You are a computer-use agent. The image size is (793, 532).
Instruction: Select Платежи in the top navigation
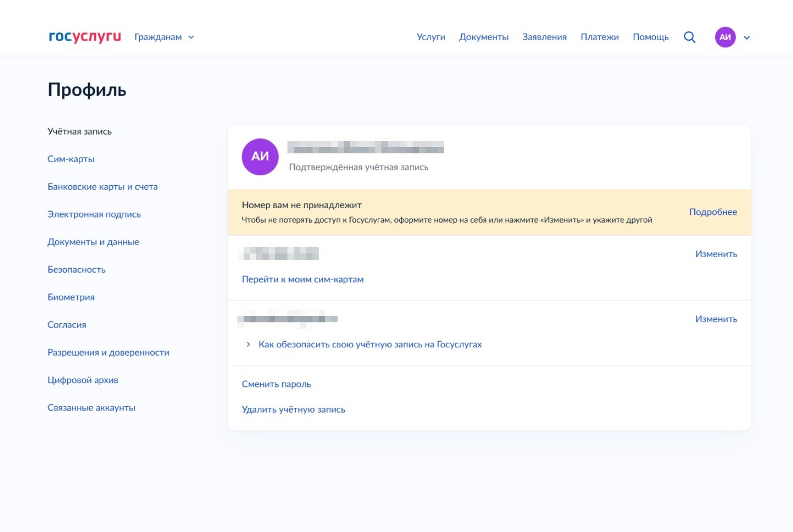click(599, 37)
